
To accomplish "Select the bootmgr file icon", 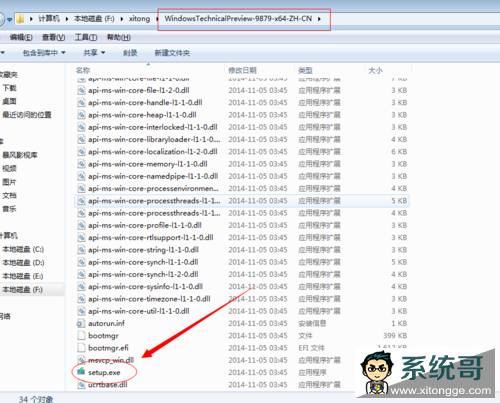I will coord(81,335).
